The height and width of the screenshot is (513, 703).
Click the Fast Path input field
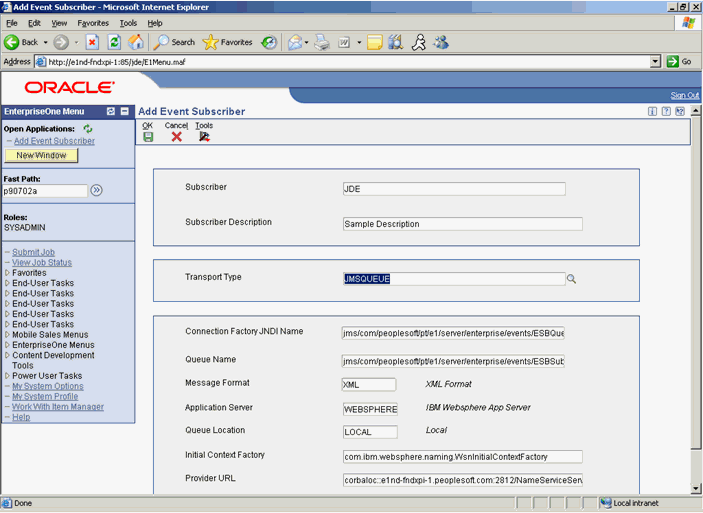click(x=45, y=191)
